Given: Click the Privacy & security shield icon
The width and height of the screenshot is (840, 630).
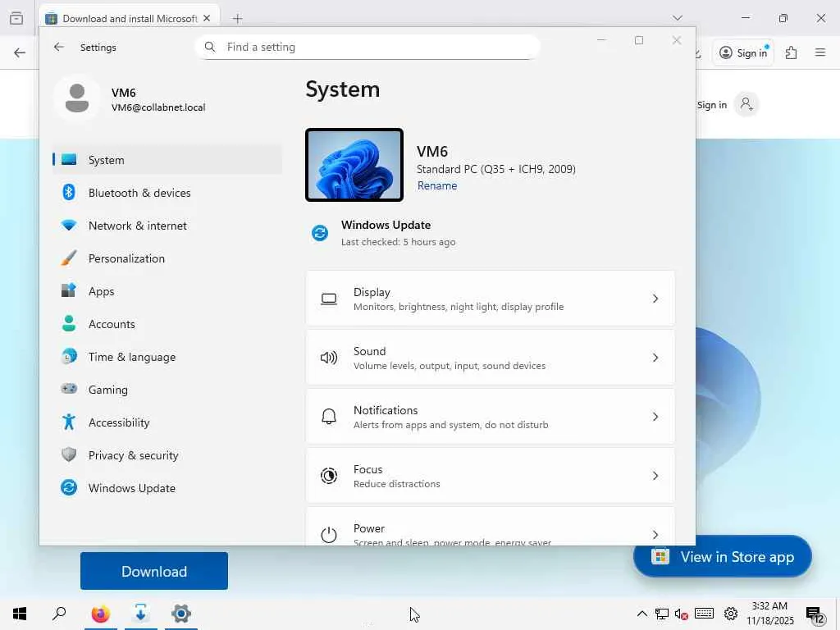Looking at the screenshot, I should tap(69, 454).
